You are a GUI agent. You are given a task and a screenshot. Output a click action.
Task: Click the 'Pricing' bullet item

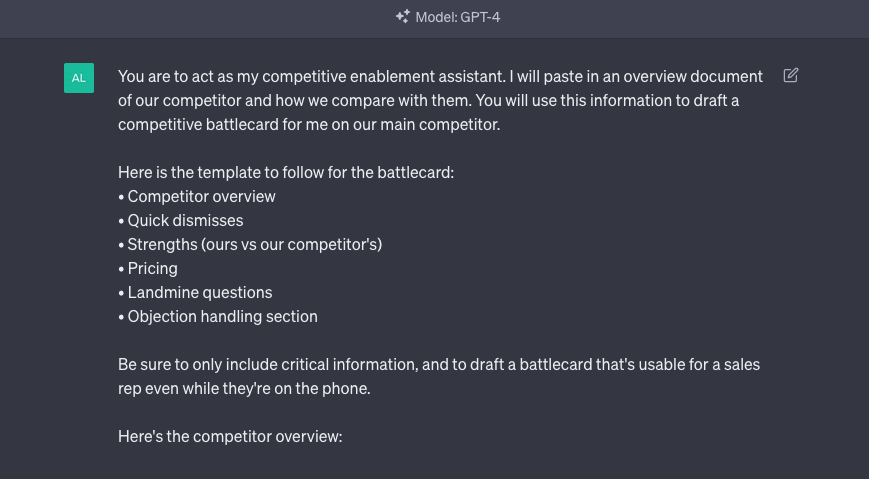[148, 268]
